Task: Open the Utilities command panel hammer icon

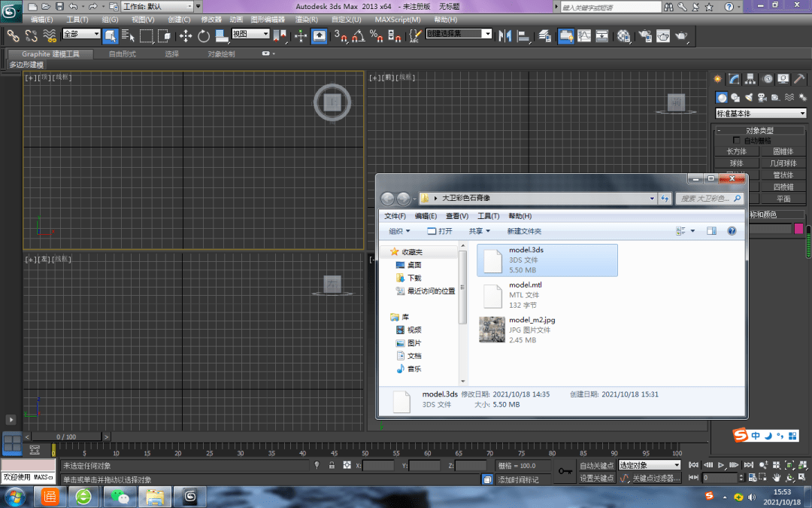Action: 799,79
